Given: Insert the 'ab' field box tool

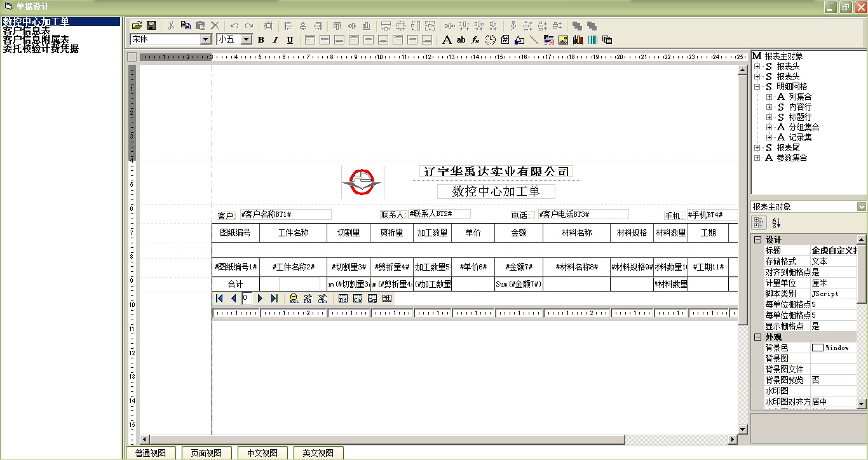Looking at the screenshot, I should click(x=461, y=39).
